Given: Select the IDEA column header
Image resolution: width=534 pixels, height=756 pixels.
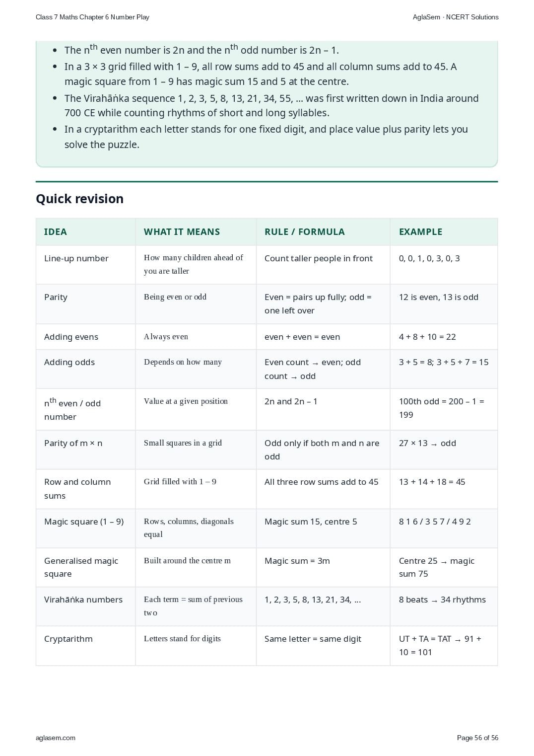Looking at the screenshot, I should click(x=56, y=232).
